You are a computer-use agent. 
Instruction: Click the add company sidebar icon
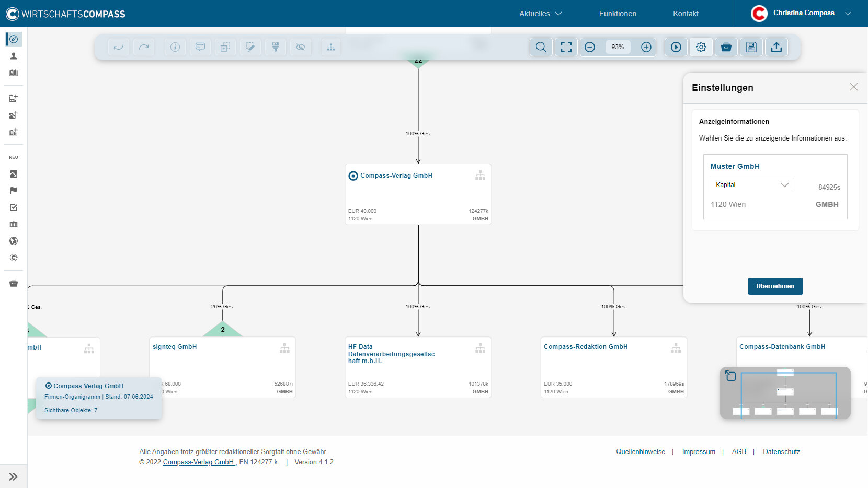[14, 132]
